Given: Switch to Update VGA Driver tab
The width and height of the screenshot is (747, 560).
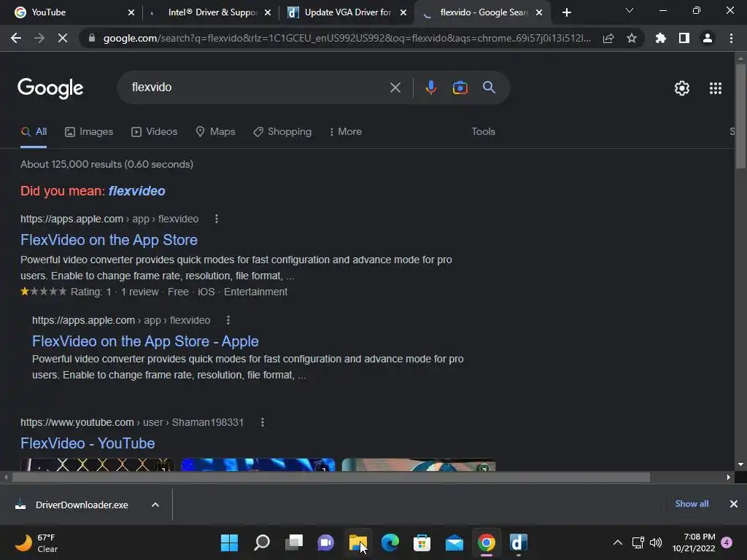Looking at the screenshot, I should click(348, 12).
